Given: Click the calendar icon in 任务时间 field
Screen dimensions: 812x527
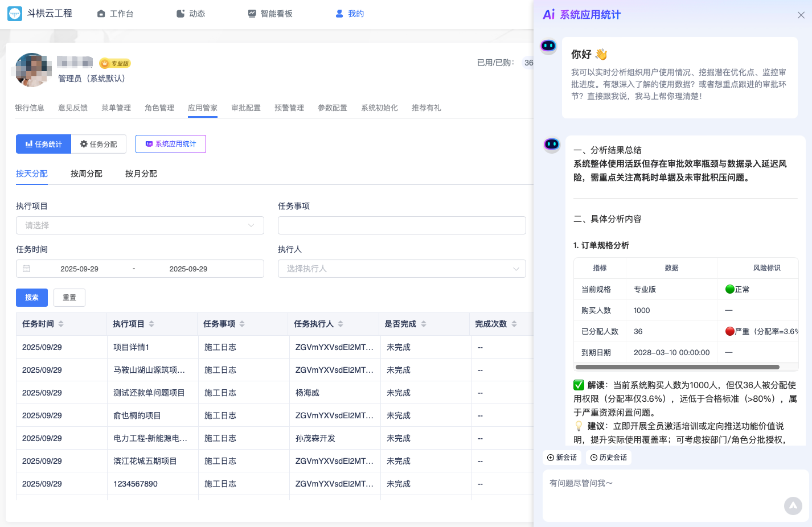Looking at the screenshot, I should pos(27,269).
